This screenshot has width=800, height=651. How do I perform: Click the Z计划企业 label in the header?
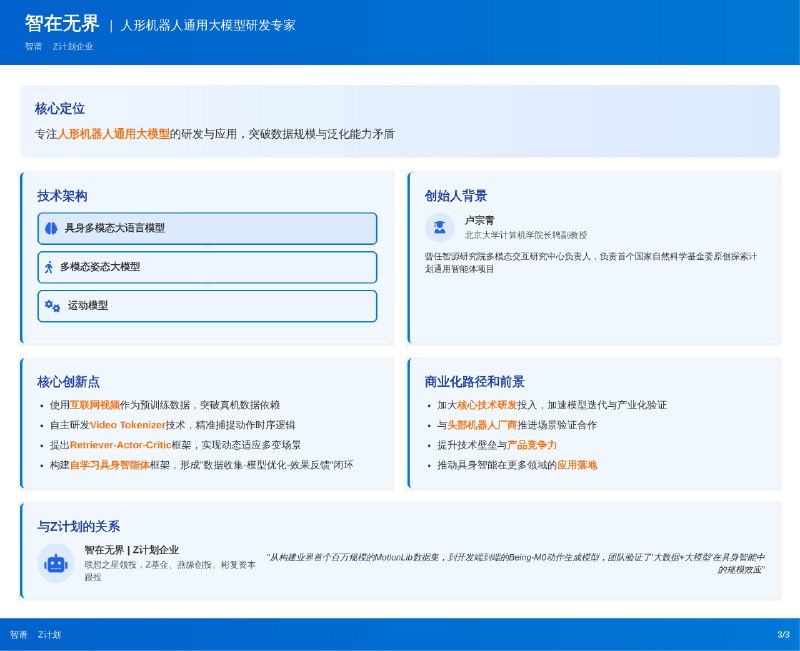coord(73,46)
